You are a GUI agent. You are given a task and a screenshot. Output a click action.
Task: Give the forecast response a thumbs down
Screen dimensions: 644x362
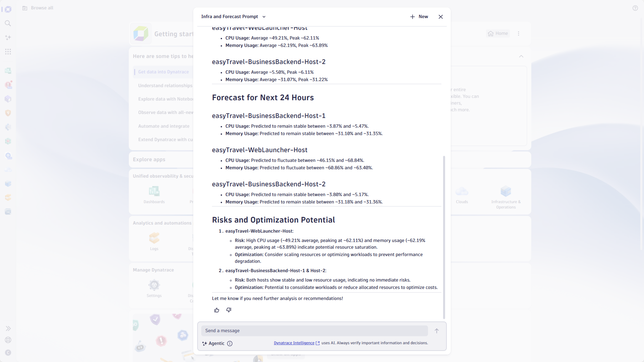click(x=228, y=310)
